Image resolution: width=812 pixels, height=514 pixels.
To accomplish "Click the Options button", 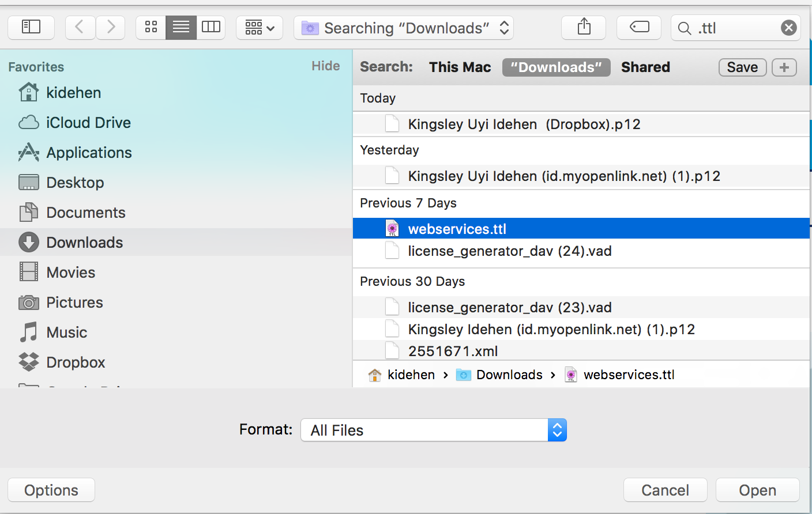I will tap(51, 490).
